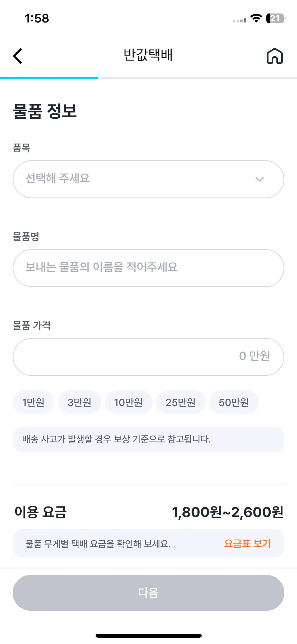Tap the progress bar at top
The width and height of the screenshot is (297, 644).
pyautogui.click(x=148, y=78)
